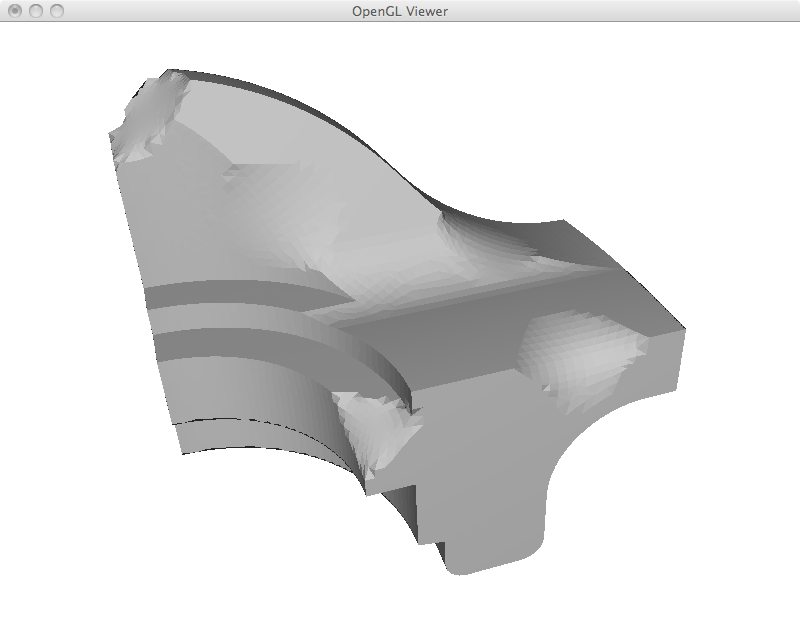Close the OpenGL Viewer window
The image size is (800, 622).
[x=15, y=11]
